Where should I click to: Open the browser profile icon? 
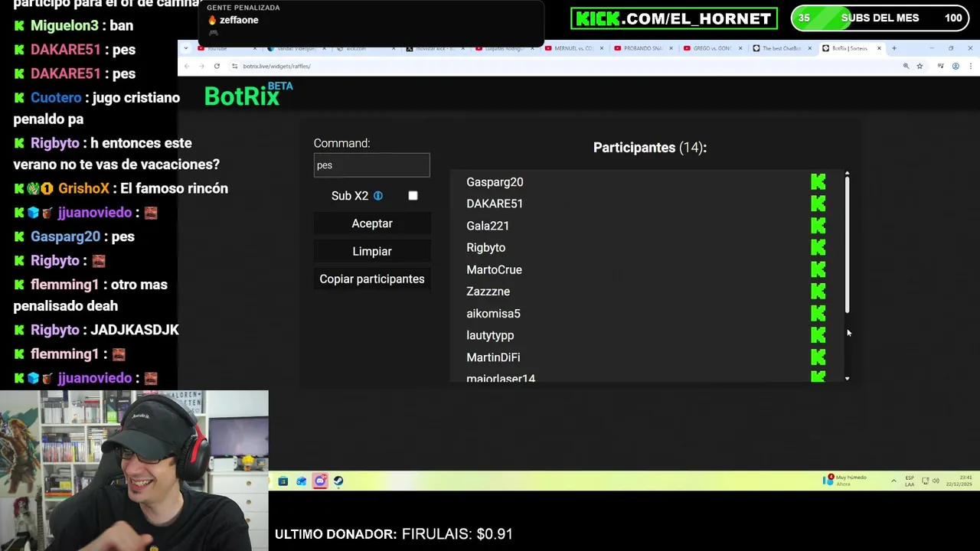click(955, 66)
